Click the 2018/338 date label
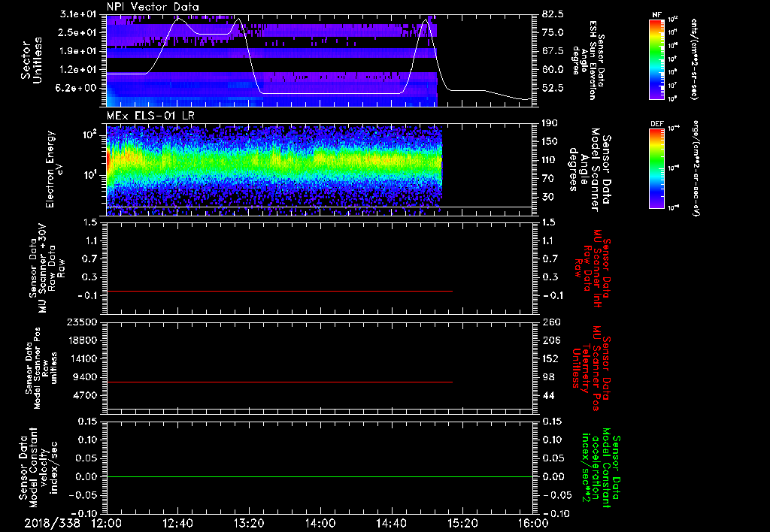This screenshot has width=770, height=532. pos(52,523)
